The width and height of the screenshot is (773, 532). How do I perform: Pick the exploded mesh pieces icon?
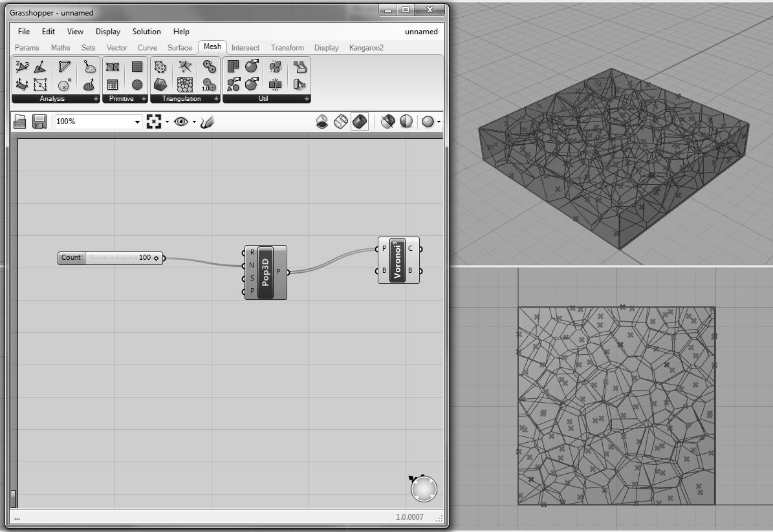276,67
